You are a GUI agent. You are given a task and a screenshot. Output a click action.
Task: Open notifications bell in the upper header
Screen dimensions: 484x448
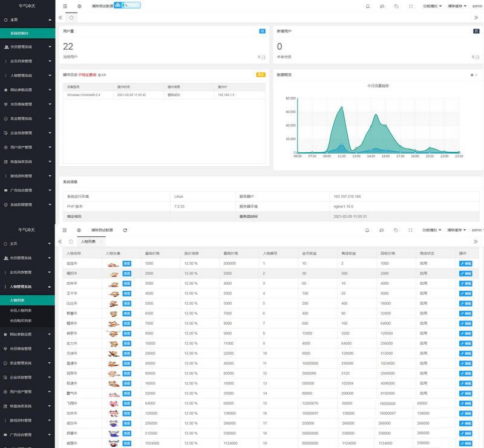tap(367, 6)
